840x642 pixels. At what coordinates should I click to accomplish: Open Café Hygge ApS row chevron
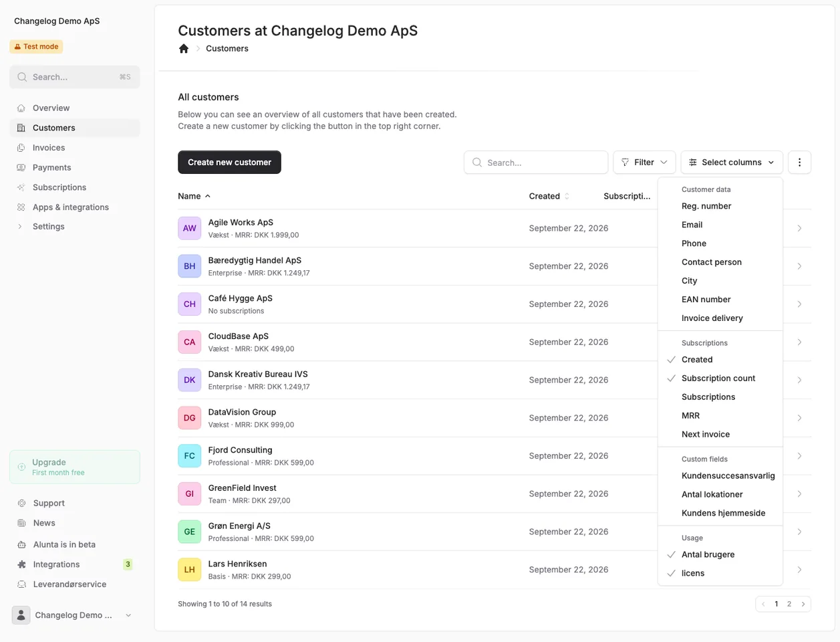click(x=799, y=304)
